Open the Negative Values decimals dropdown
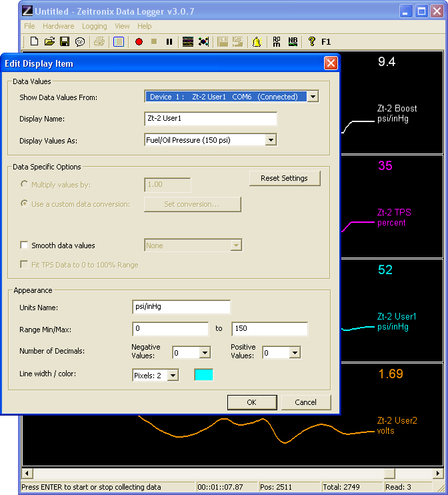 tap(205, 353)
